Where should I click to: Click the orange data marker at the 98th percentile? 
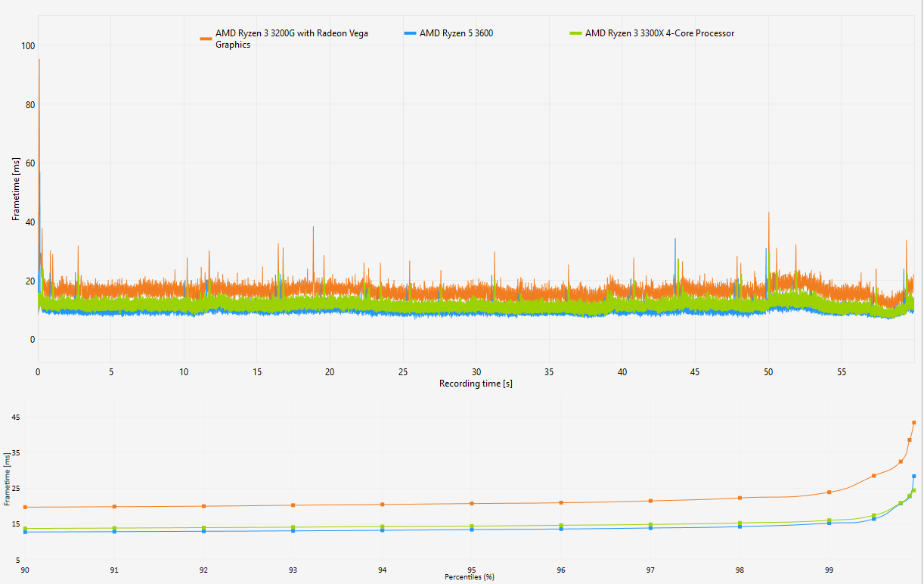click(740, 498)
